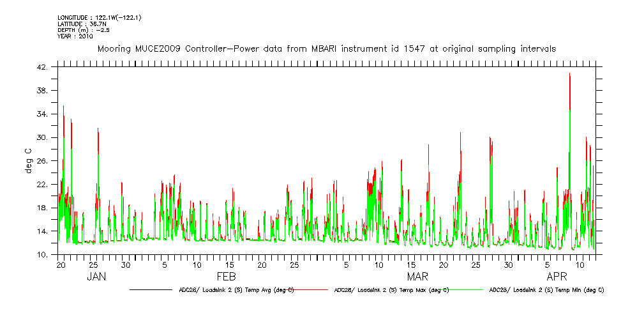The image size is (644, 322).
Task: Click the leftmost date tick label 20
Action: pyautogui.click(x=61, y=264)
